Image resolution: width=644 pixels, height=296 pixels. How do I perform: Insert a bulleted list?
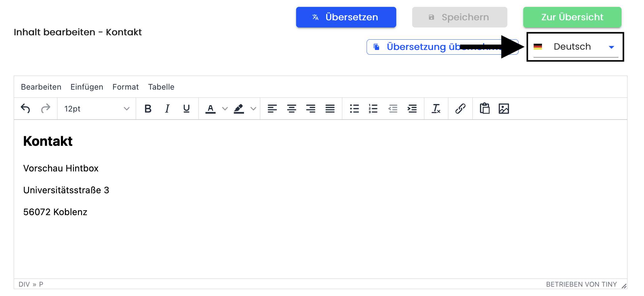coord(354,109)
